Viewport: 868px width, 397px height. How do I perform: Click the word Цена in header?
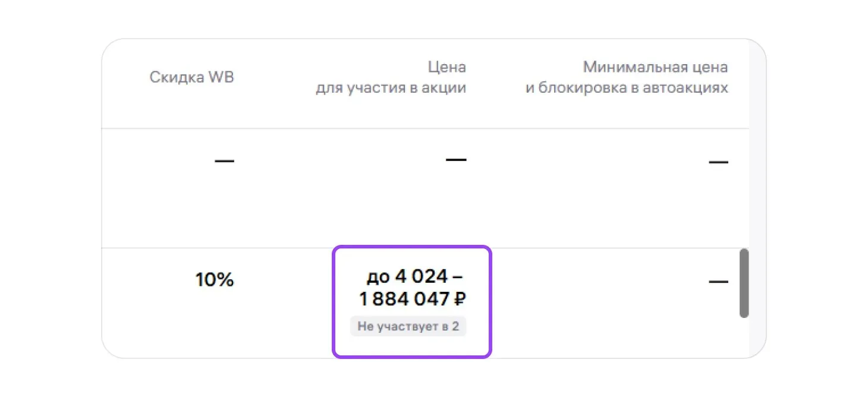point(446,67)
